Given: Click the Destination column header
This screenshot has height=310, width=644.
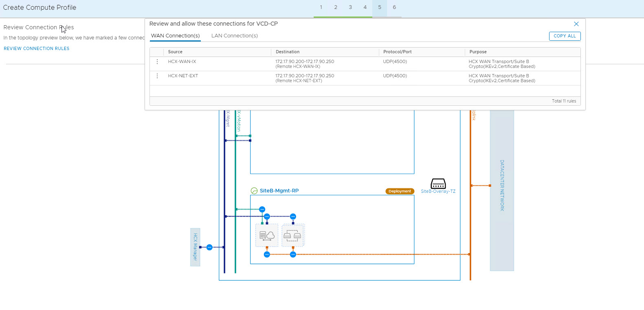Looking at the screenshot, I should click(x=288, y=52).
